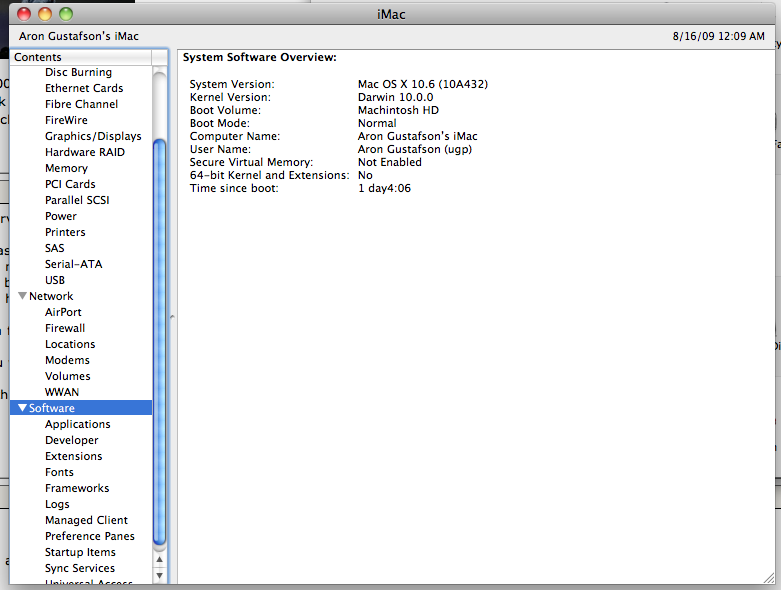The image size is (781, 590).
Task: Click the Contents column header
Action: point(81,57)
